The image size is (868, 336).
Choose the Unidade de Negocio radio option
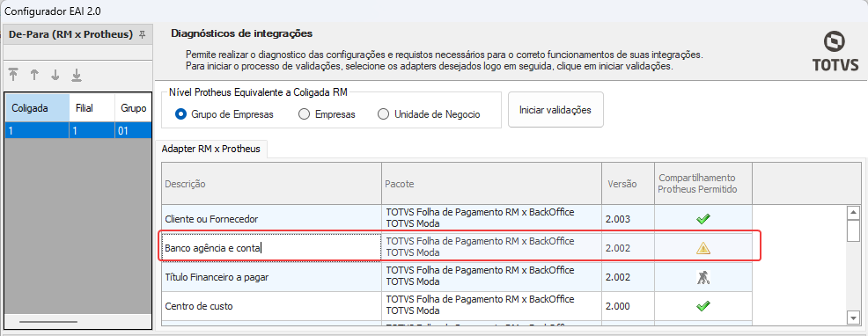(383, 114)
